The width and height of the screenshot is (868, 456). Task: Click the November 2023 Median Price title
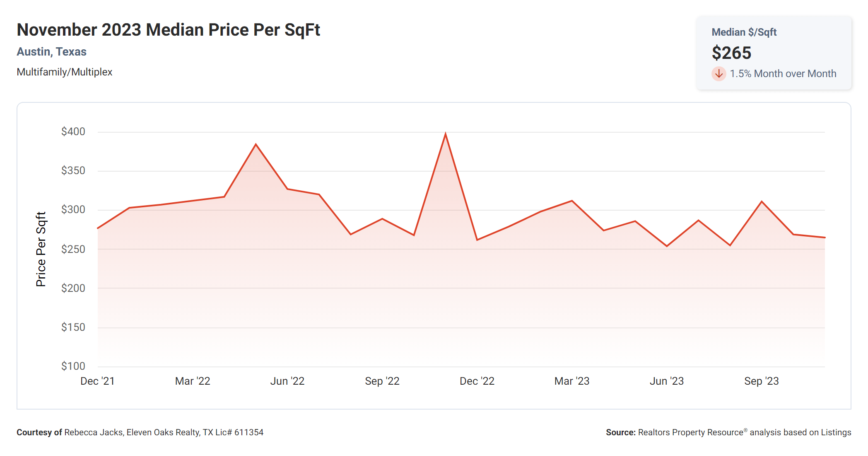click(168, 30)
